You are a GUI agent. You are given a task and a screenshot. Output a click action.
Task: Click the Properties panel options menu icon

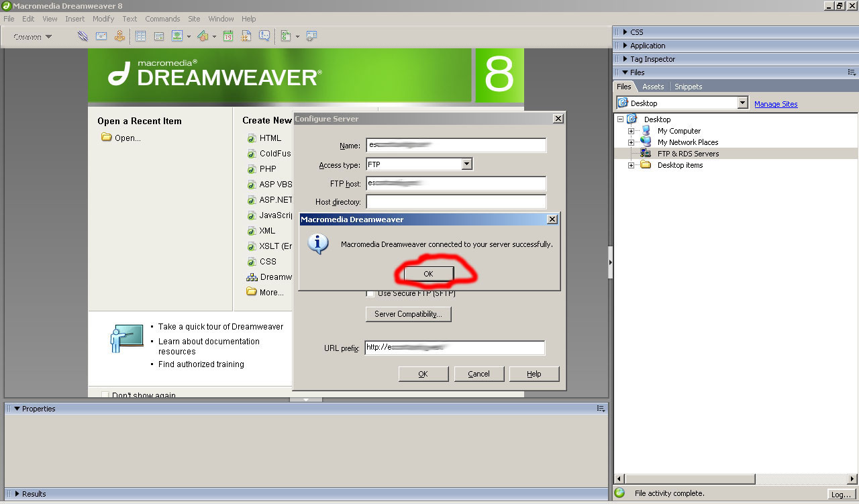click(x=601, y=409)
